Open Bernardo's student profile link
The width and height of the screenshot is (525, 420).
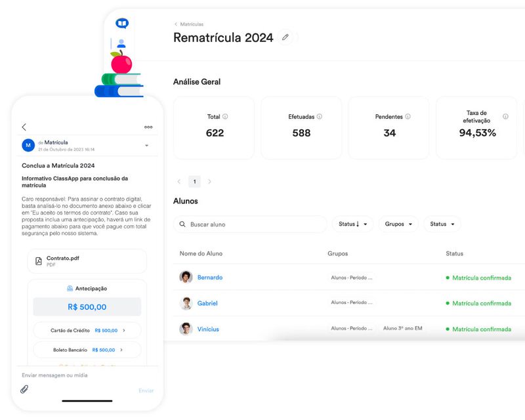[x=211, y=278]
